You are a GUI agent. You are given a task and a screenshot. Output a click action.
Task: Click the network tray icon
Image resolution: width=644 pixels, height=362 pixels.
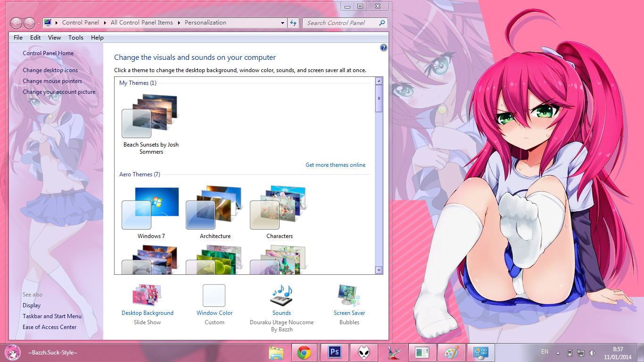pyautogui.click(x=581, y=353)
